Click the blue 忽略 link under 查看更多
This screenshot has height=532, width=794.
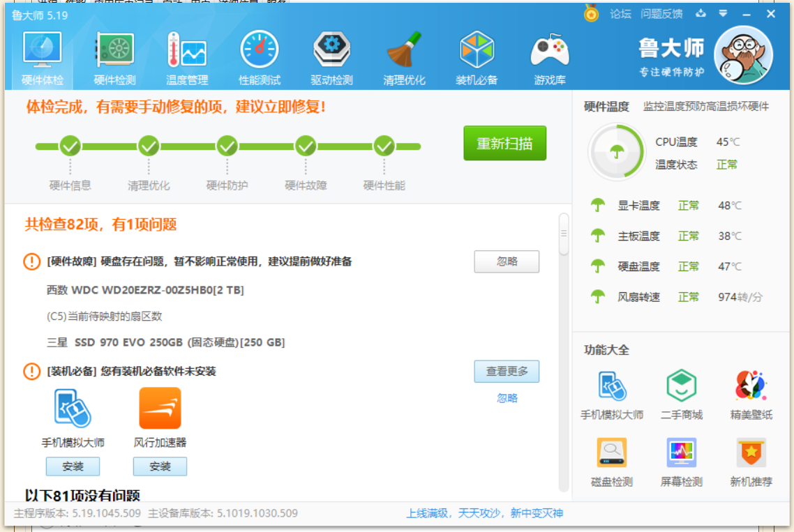(507, 398)
